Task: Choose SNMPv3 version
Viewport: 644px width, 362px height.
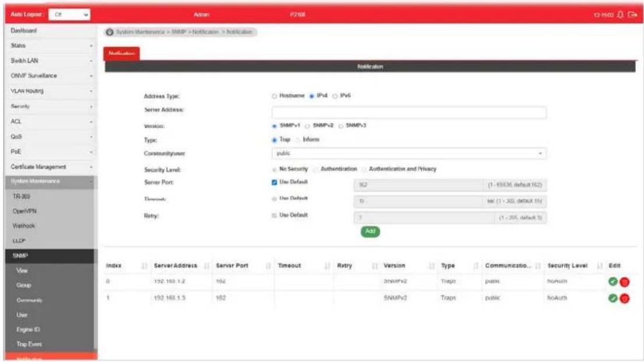Action: pos(341,126)
